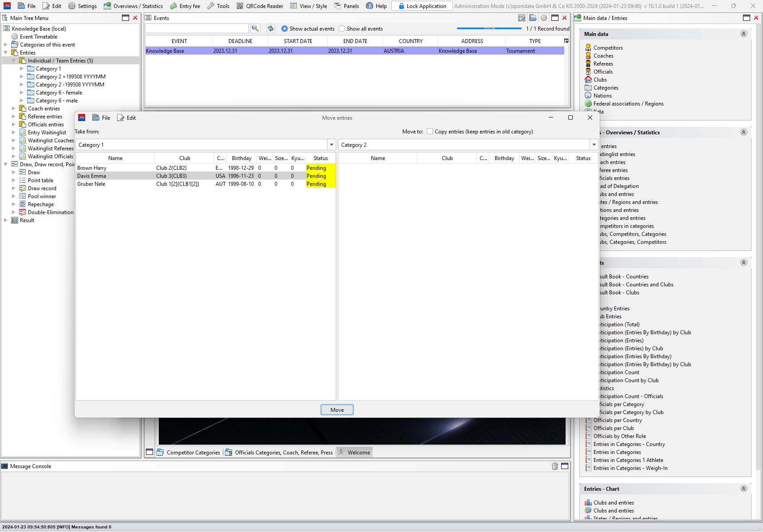Screen dimensions: 763x532
Task: Enable Copy entries keep in old category
Action: (430, 132)
